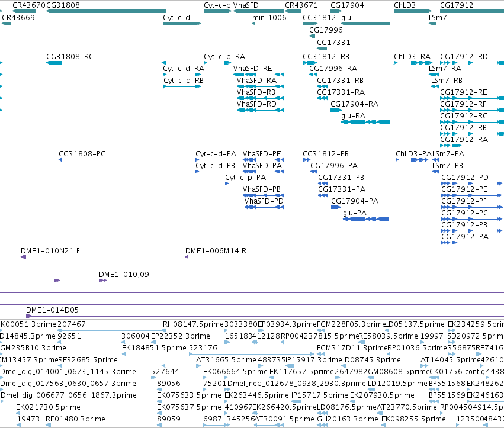Click the RE32685.5prime EST label
Viewport: 504px width, 428px height.
point(88,359)
